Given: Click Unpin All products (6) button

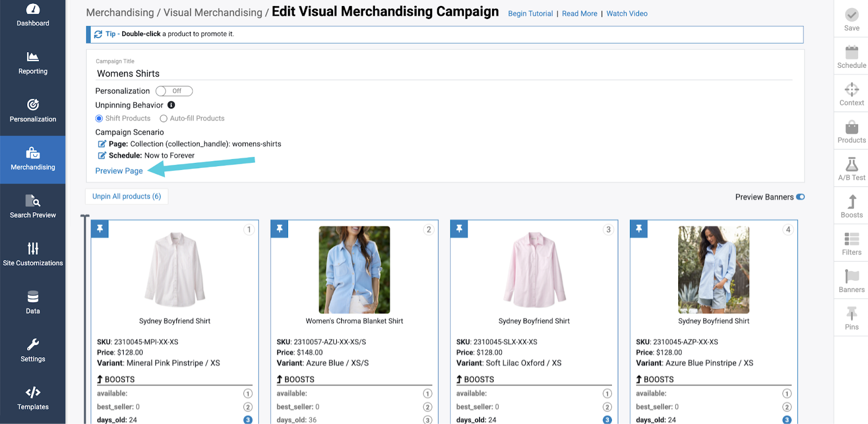Looking at the screenshot, I should 126,197.
